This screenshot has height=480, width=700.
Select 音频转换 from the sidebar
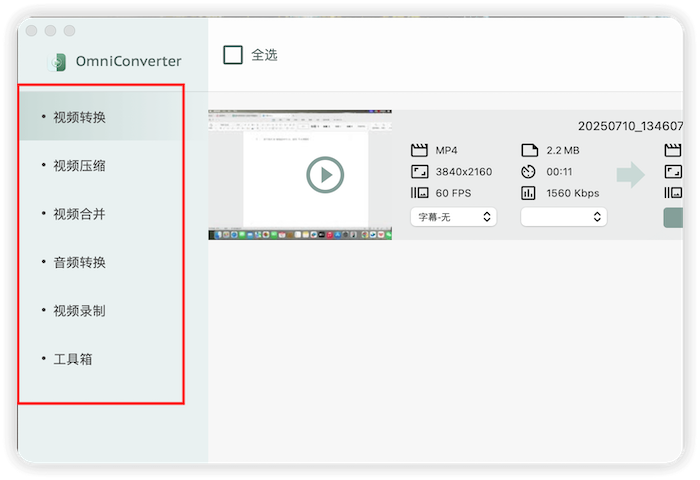click(x=80, y=263)
